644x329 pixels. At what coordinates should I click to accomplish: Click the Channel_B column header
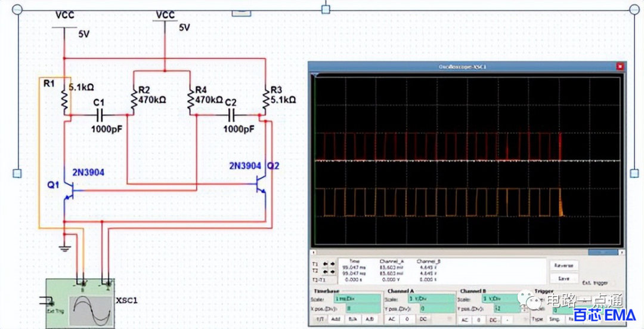click(x=429, y=261)
